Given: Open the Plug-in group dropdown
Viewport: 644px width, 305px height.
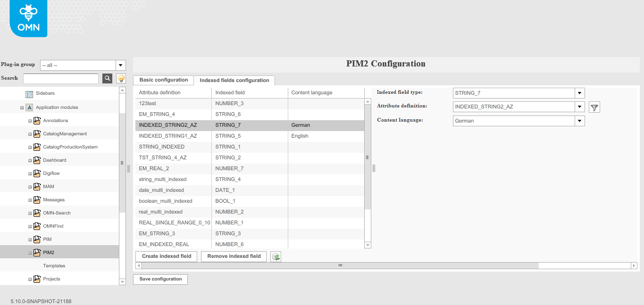Looking at the screenshot, I should [120, 65].
